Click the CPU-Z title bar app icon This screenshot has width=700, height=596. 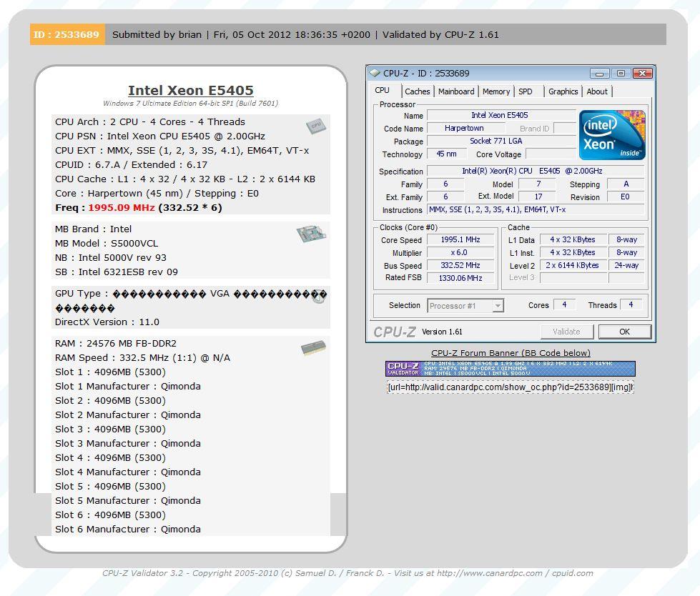click(375, 73)
